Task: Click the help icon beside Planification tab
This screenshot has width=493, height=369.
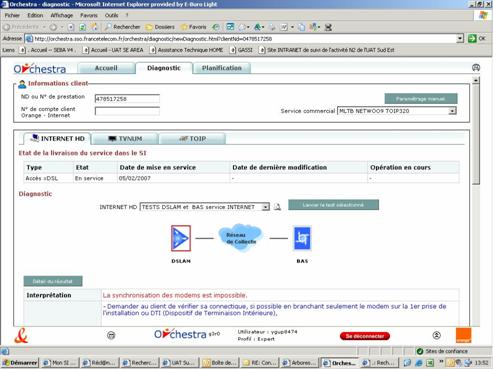Action: tap(476, 68)
